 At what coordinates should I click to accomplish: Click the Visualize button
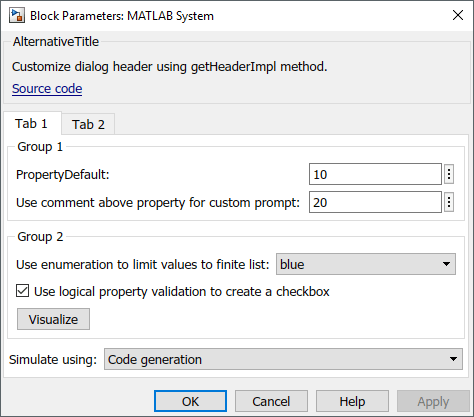(53, 319)
